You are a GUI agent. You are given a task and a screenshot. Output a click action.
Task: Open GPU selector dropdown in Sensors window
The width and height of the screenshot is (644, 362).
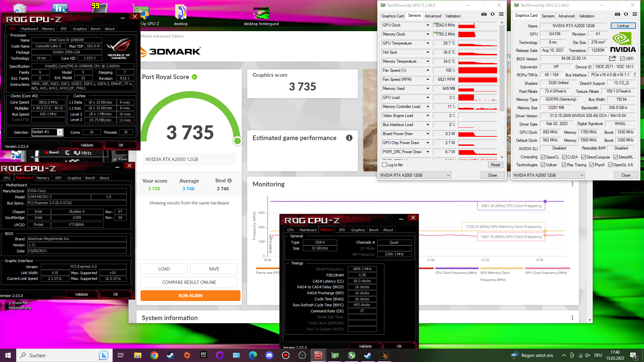(415, 175)
